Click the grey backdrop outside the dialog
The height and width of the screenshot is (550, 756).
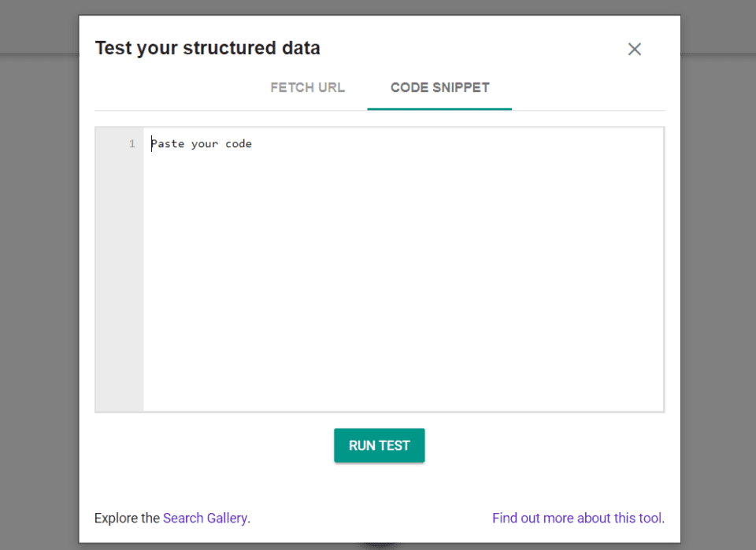(x=35, y=275)
